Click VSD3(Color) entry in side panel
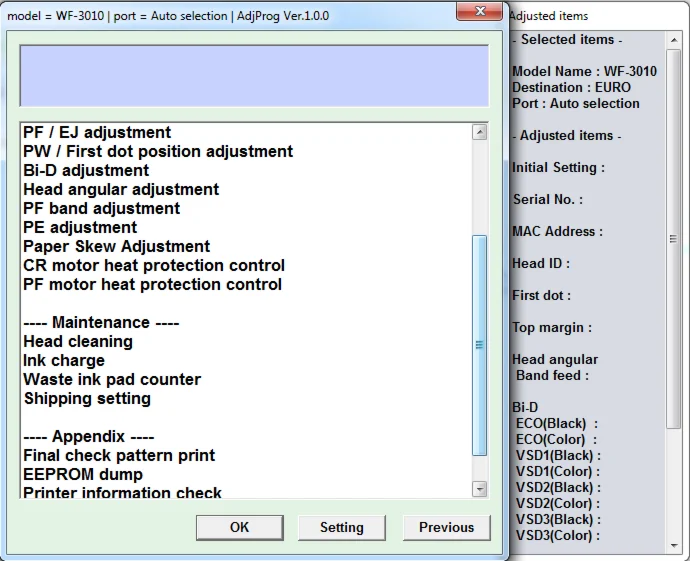The width and height of the screenshot is (690, 561). click(558, 535)
